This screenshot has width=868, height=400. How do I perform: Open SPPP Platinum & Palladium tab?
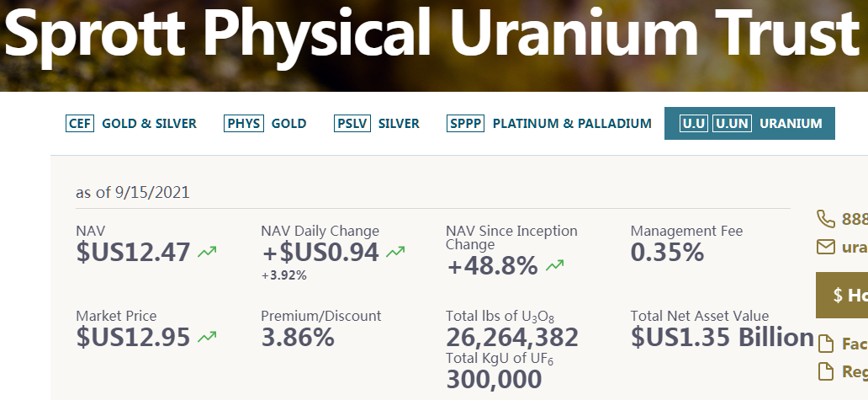click(x=548, y=123)
